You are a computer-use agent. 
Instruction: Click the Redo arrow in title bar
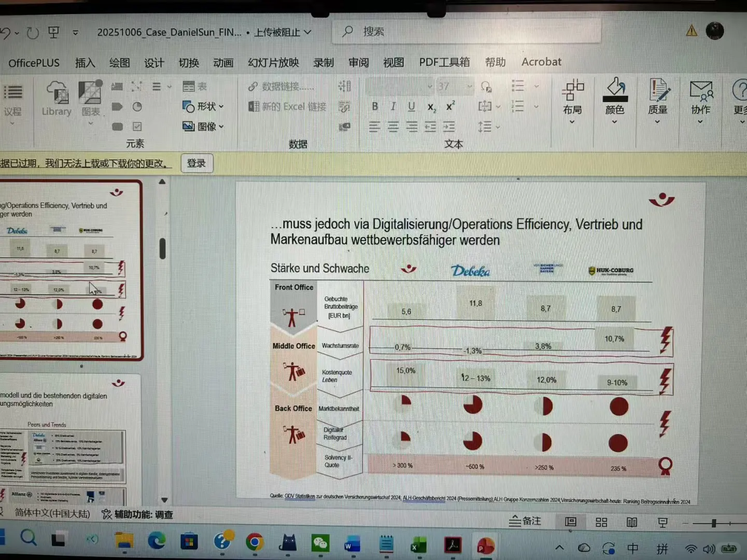tap(33, 33)
